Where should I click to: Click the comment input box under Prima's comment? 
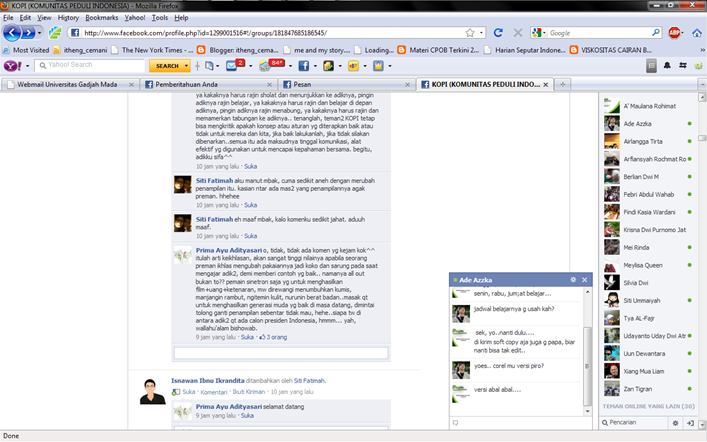click(x=281, y=353)
